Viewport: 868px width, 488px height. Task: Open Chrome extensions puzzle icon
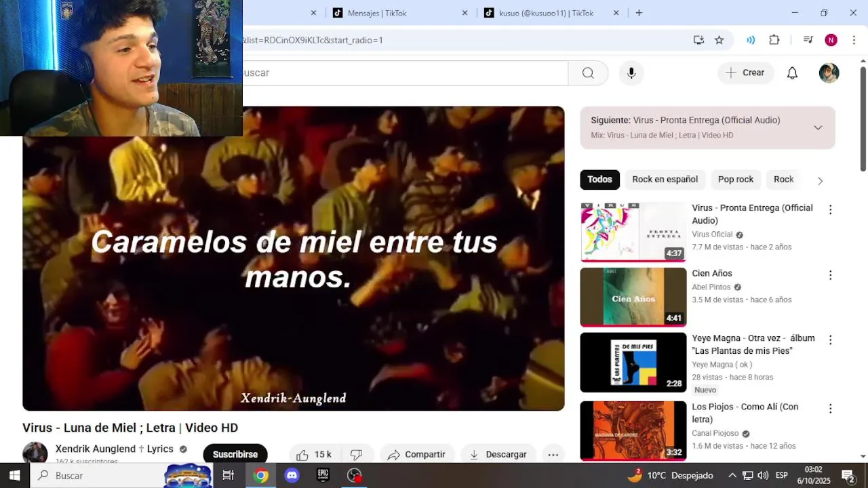pyautogui.click(x=774, y=40)
